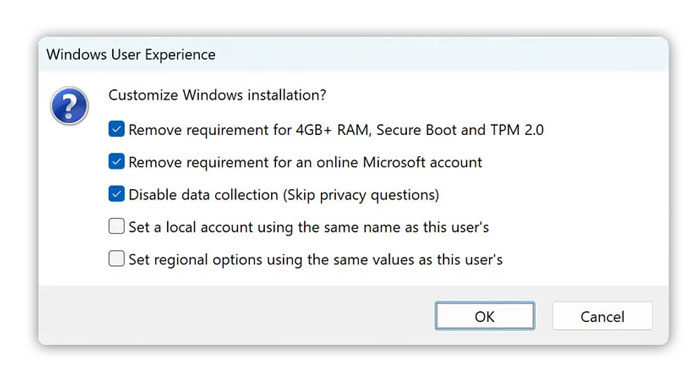Enable Set a local account checkbox
The width and height of the screenshot is (700, 380).
pyautogui.click(x=116, y=226)
